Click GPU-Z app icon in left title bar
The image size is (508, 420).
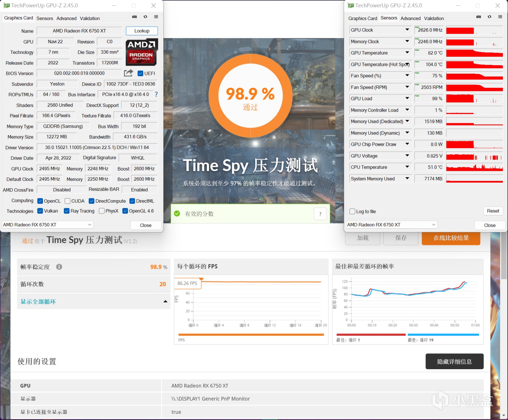tap(7, 5)
